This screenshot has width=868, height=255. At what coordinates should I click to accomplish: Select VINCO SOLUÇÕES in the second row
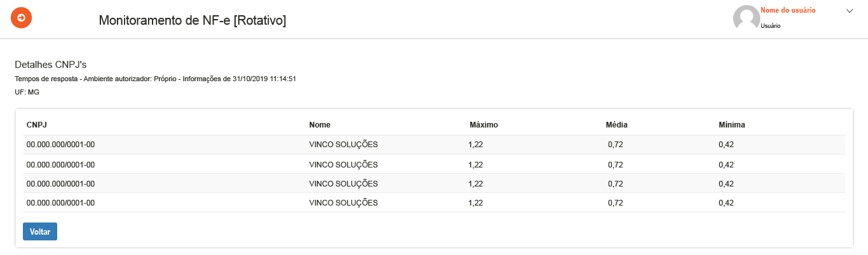[343, 165]
